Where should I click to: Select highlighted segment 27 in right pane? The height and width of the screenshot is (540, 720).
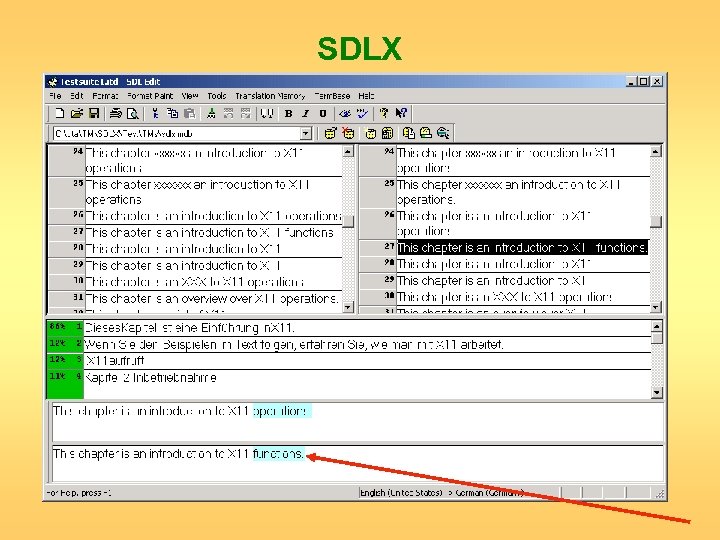(523, 248)
